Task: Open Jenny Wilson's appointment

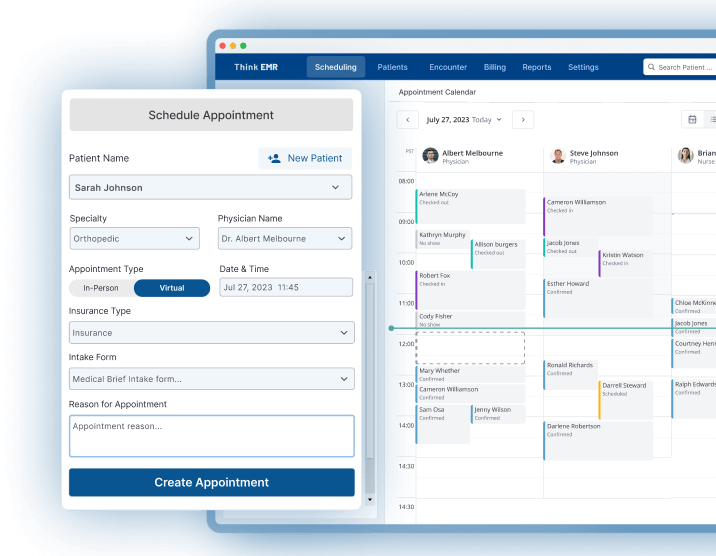Action: (498, 414)
